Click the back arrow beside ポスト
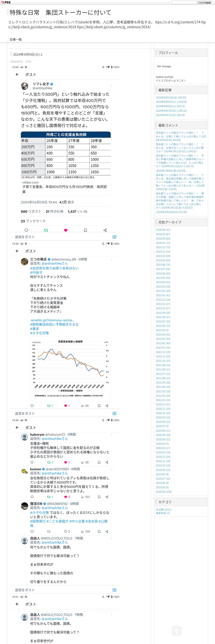The height and width of the screenshot is (644, 215). [x=17, y=75]
